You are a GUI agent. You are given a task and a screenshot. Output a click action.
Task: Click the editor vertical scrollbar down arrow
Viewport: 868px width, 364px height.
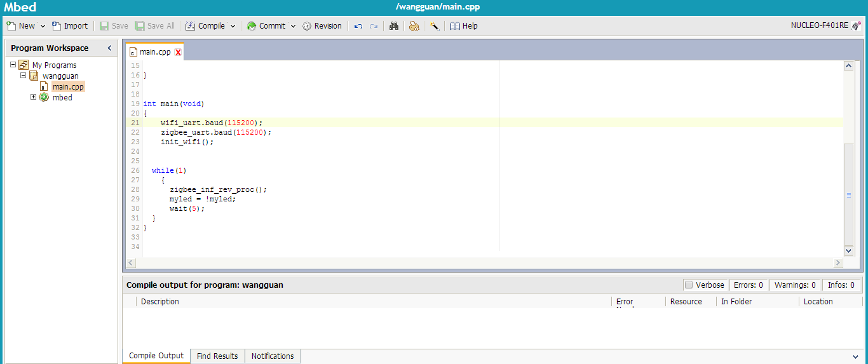[x=848, y=251]
